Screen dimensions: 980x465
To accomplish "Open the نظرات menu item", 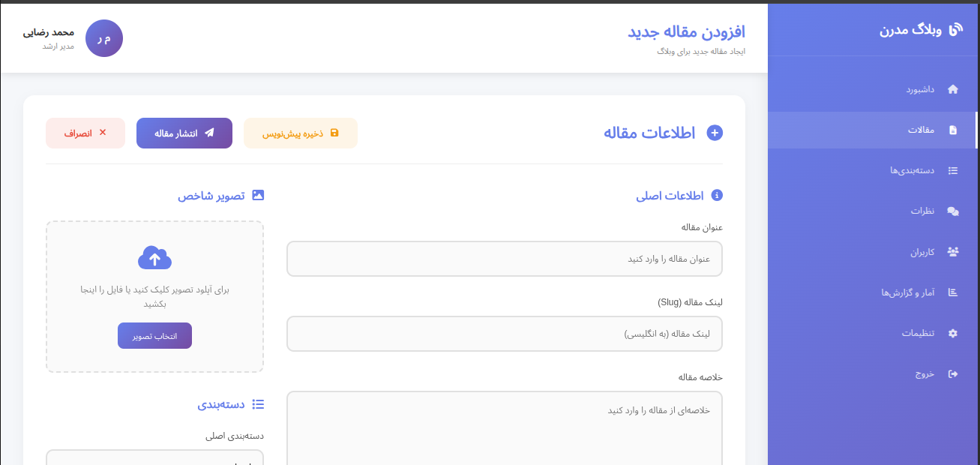I will click(x=922, y=211).
